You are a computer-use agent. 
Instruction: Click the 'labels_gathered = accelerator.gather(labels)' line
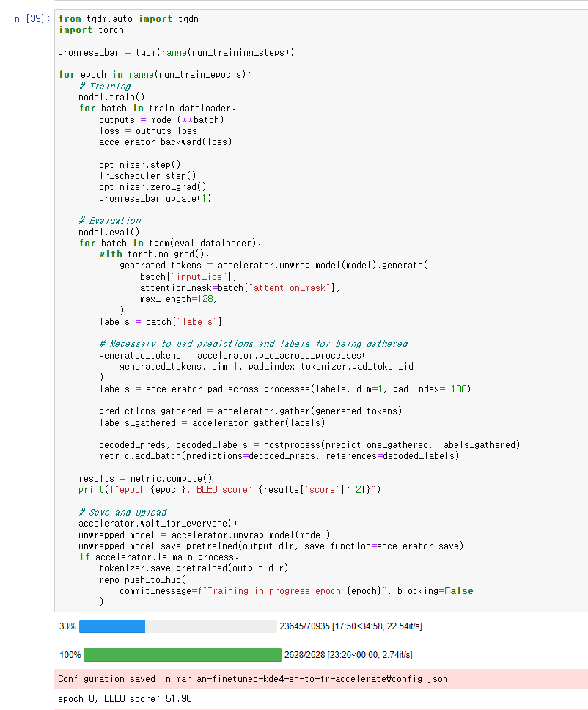point(213,423)
